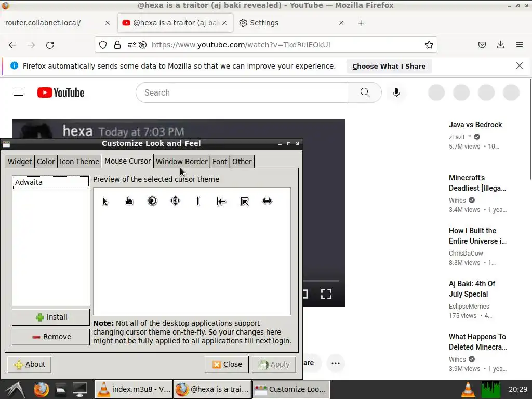Screen dimensions: 532x399
Task: Select the arrow pointer cursor preview
Action: [x=105, y=201]
